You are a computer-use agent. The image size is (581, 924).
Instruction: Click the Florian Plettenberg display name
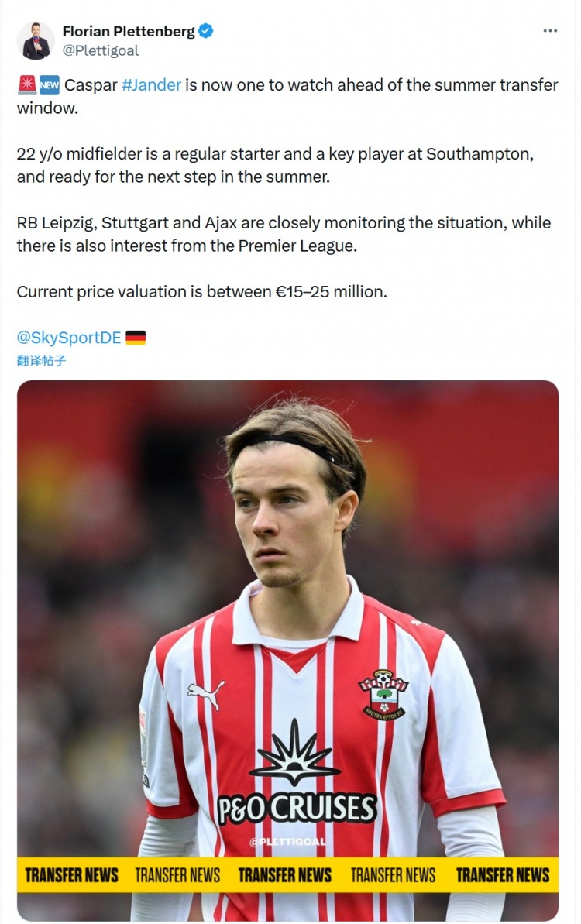pos(129,31)
